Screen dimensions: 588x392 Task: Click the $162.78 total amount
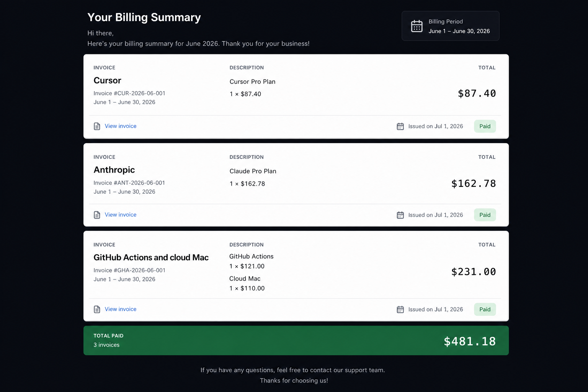point(474,184)
